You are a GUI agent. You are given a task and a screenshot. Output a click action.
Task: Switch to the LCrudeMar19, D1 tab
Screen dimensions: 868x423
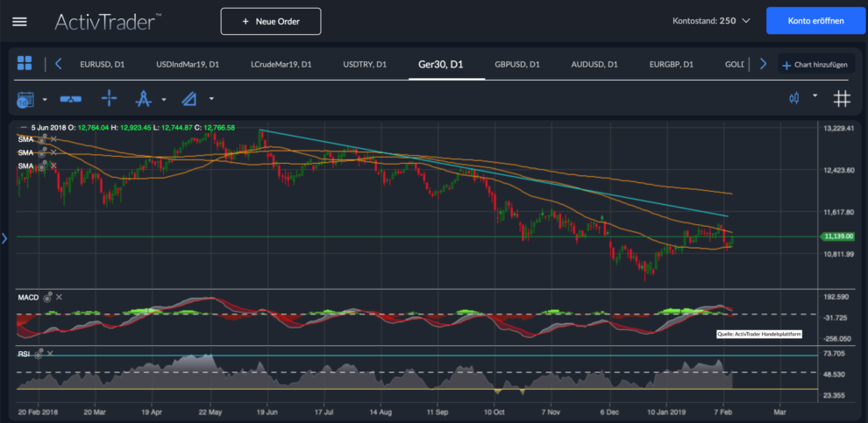click(281, 64)
